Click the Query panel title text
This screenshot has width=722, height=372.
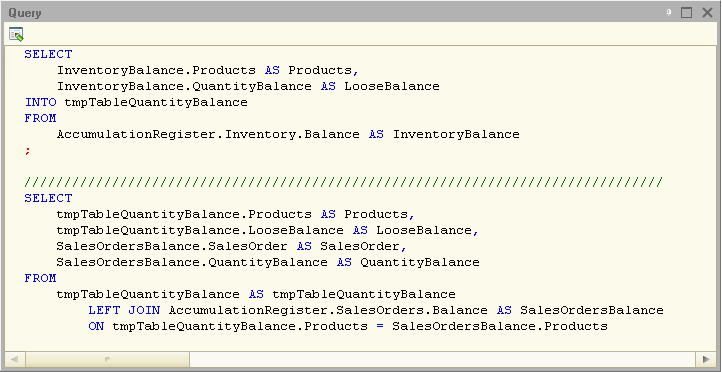[25, 13]
